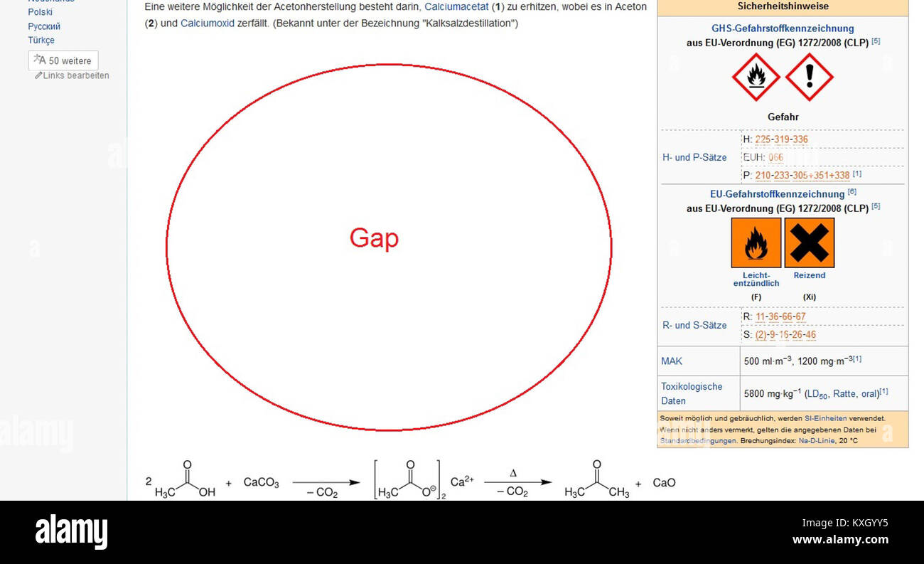Image resolution: width=924 pixels, height=564 pixels.
Task: Jump to reference [1] after the MAK value
Action: coord(857,358)
